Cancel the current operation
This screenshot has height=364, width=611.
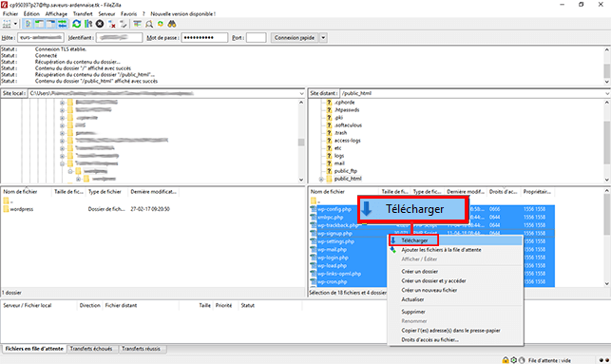tap(100, 24)
